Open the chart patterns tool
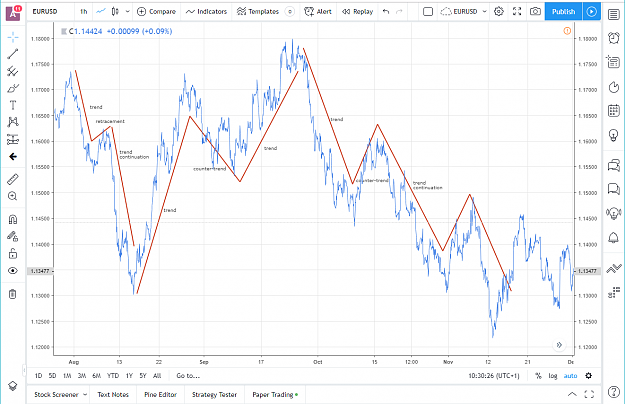625x404 pixels. click(13, 122)
